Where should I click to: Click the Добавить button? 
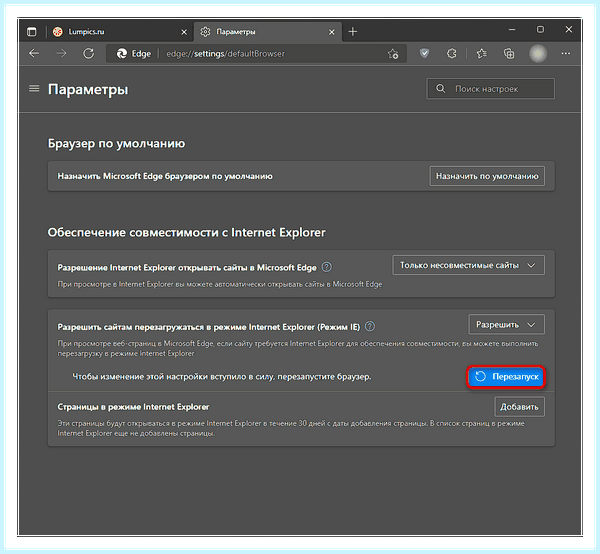click(519, 407)
